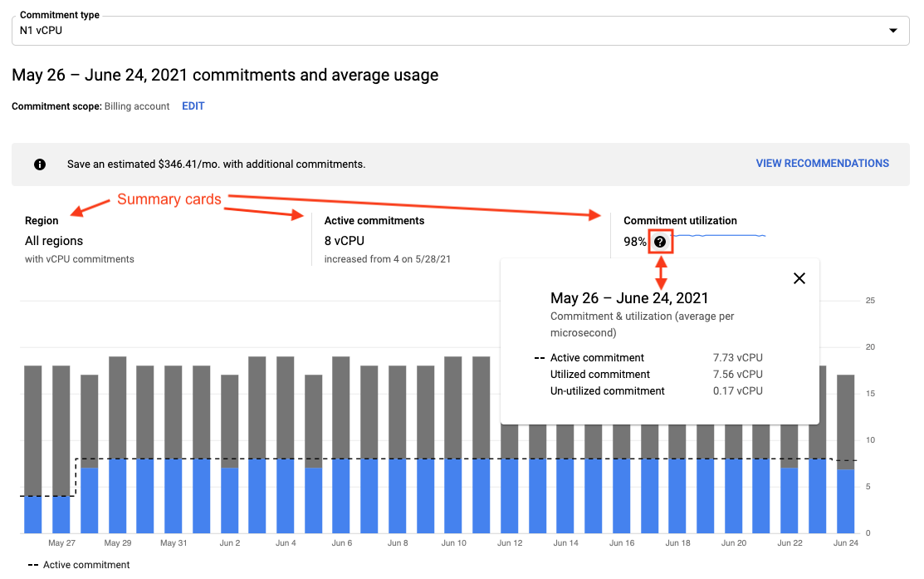Click the info icon in the savings banner
924x579 pixels.
(x=39, y=164)
